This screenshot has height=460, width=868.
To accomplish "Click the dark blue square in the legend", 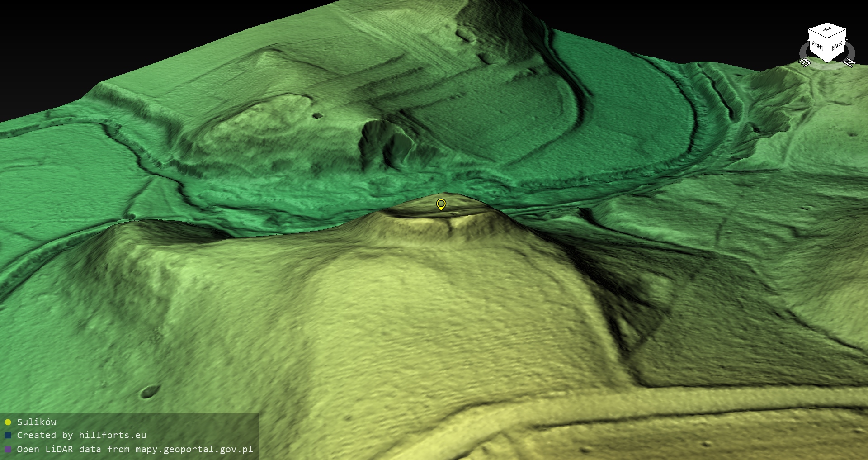I will tap(8, 436).
